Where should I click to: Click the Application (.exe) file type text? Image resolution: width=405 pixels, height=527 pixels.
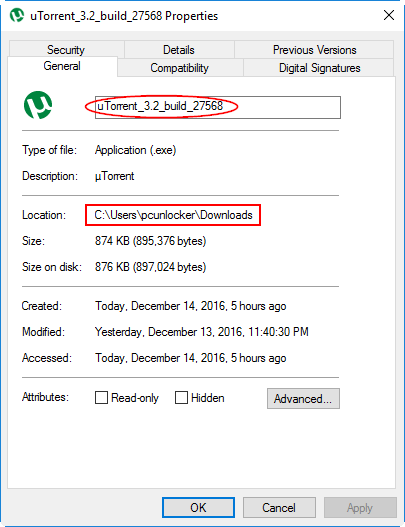click(x=135, y=150)
